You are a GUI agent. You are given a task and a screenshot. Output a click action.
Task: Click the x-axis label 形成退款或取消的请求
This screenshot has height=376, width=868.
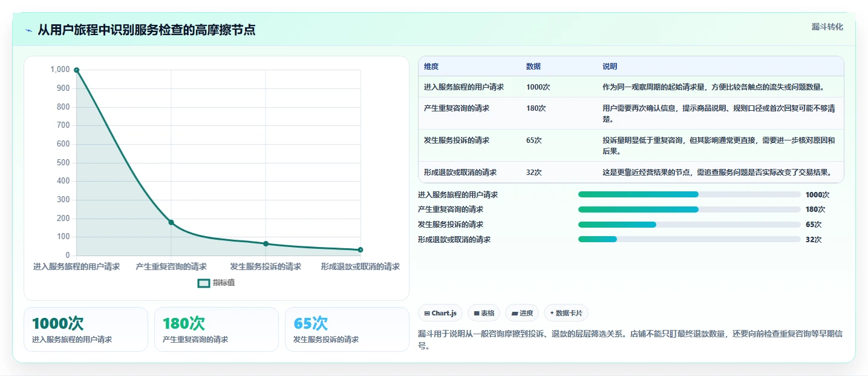[361, 266]
